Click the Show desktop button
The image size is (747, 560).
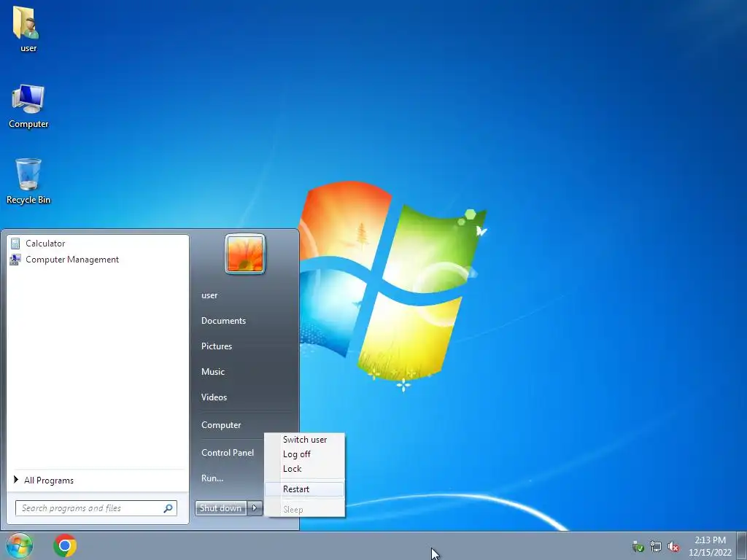click(x=742, y=545)
